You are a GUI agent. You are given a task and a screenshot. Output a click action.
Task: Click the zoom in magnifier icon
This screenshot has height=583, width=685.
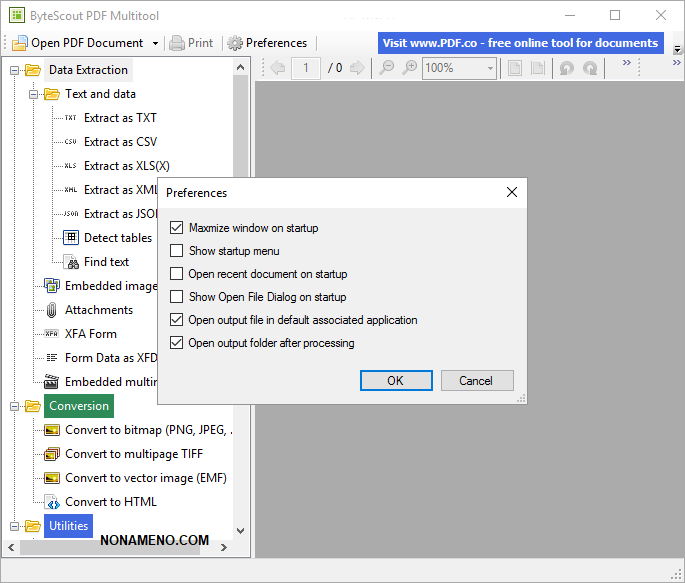click(409, 68)
